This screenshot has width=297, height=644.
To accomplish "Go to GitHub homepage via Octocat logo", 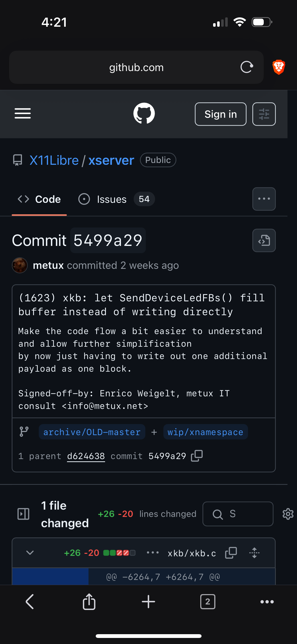I will click(144, 113).
